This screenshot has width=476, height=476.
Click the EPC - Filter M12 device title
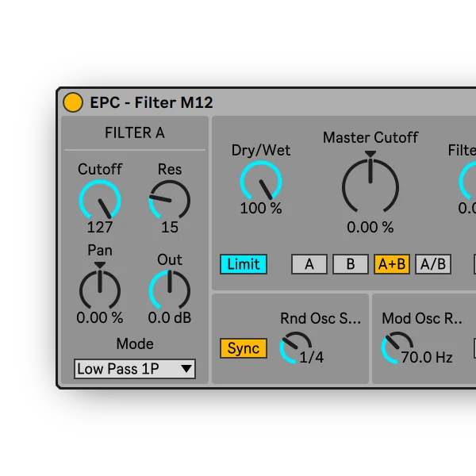pos(152,102)
